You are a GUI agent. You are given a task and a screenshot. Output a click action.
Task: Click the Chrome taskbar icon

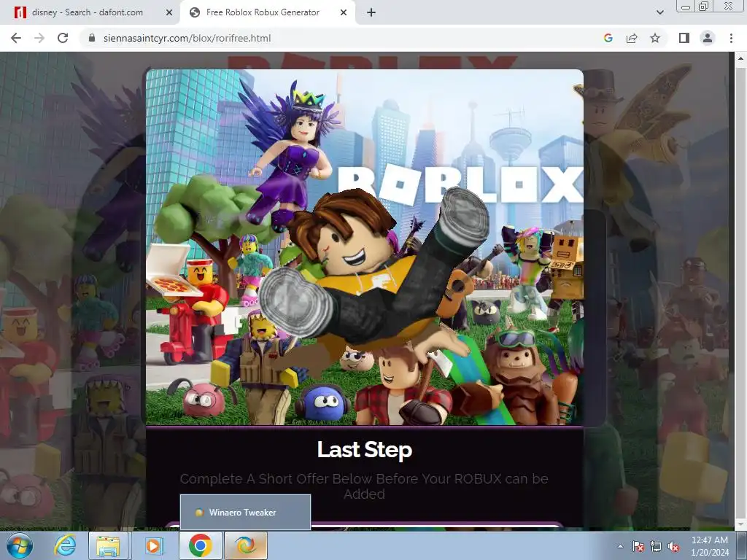click(x=200, y=545)
